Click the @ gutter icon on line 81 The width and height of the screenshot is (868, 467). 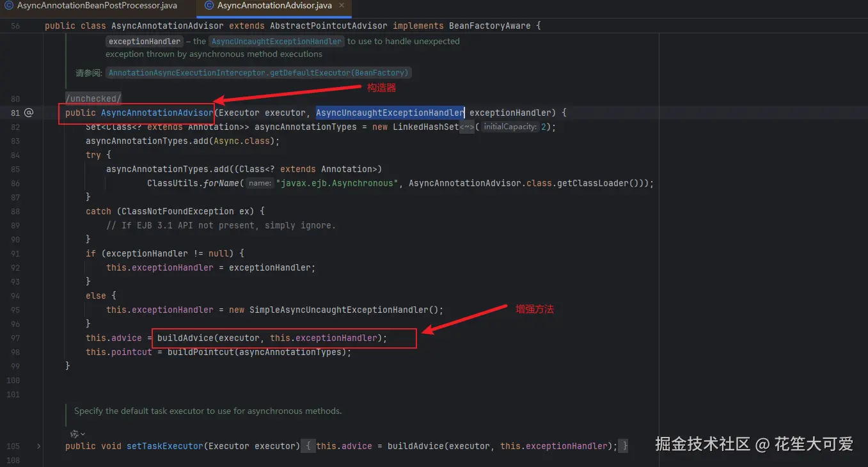pos(28,113)
